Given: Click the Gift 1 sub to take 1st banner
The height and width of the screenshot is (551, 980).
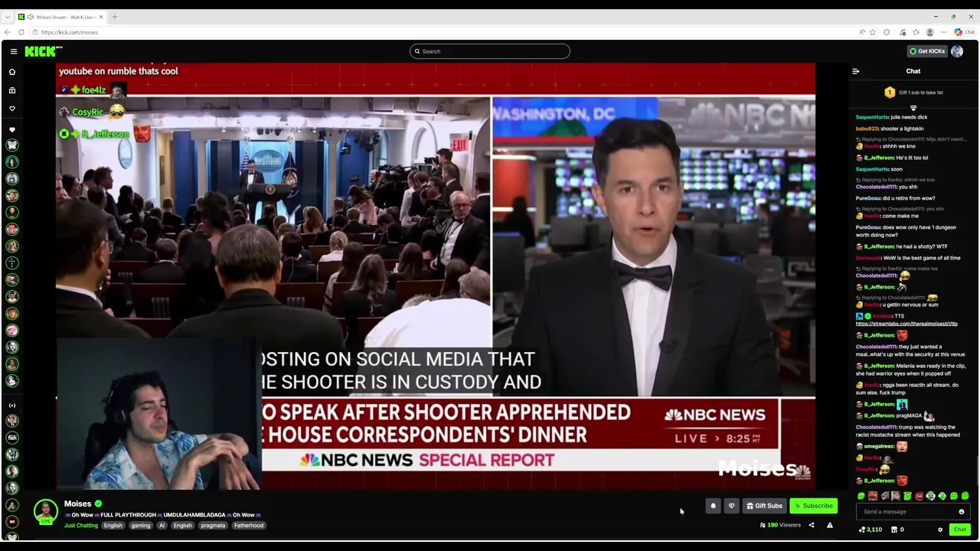Looking at the screenshot, I should pyautogui.click(x=913, y=93).
